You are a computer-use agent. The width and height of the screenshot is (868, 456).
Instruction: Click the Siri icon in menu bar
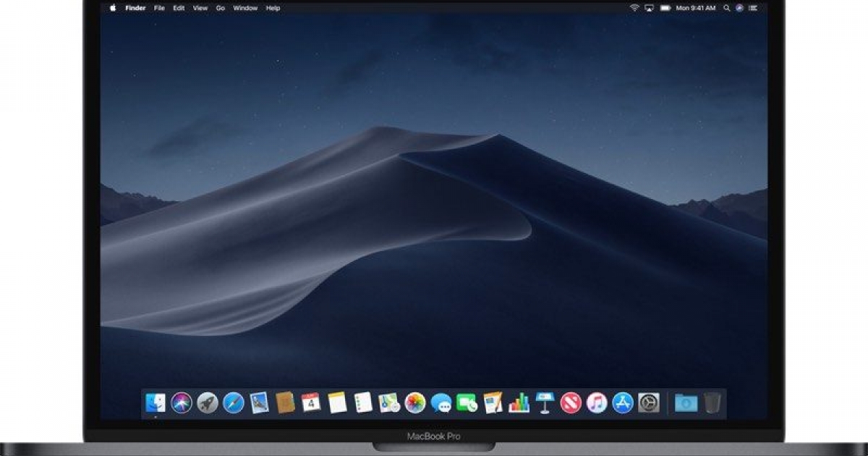[x=739, y=8]
